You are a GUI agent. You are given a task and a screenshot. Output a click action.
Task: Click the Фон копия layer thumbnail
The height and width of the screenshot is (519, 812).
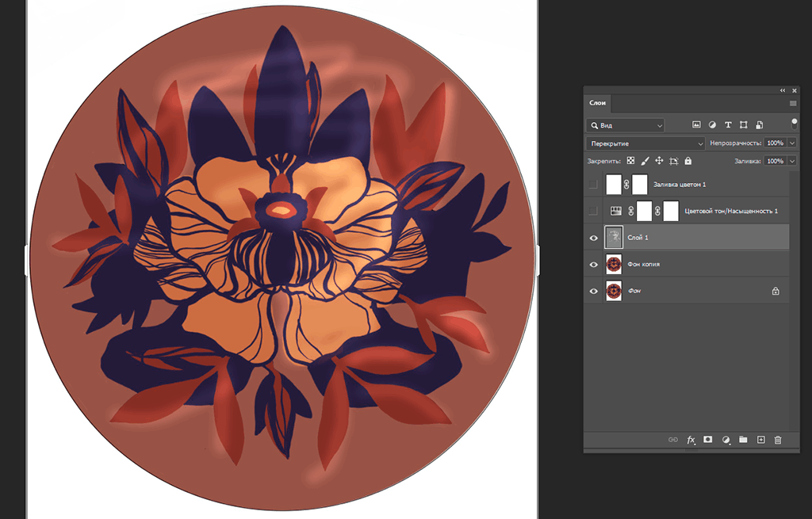(x=614, y=265)
